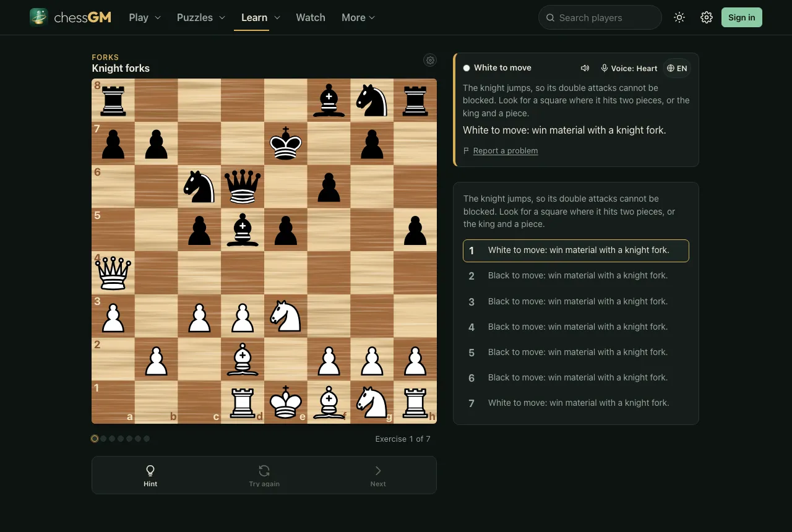
Task: Open exercise 6 in the list
Action: pos(576,377)
